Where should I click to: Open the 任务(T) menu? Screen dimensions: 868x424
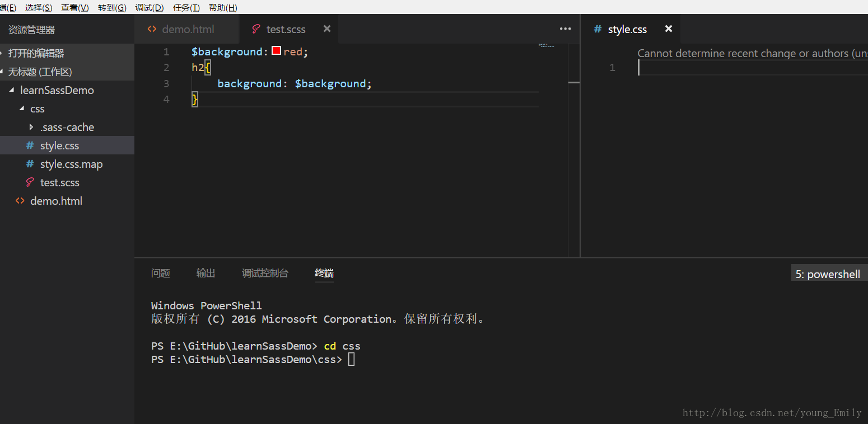[186, 7]
